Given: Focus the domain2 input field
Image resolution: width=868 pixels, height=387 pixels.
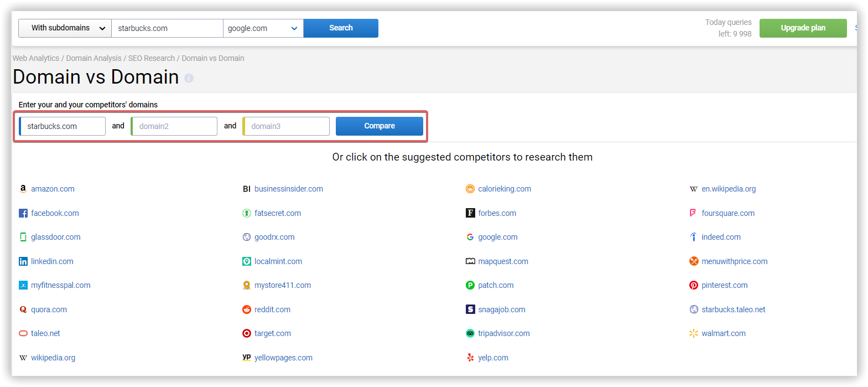Looking at the screenshot, I should click(x=174, y=126).
